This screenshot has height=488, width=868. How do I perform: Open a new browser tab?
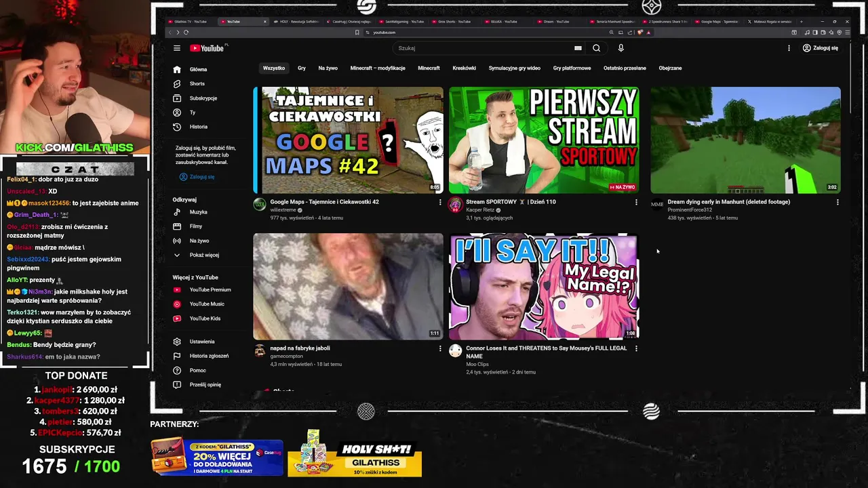tap(802, 22)
